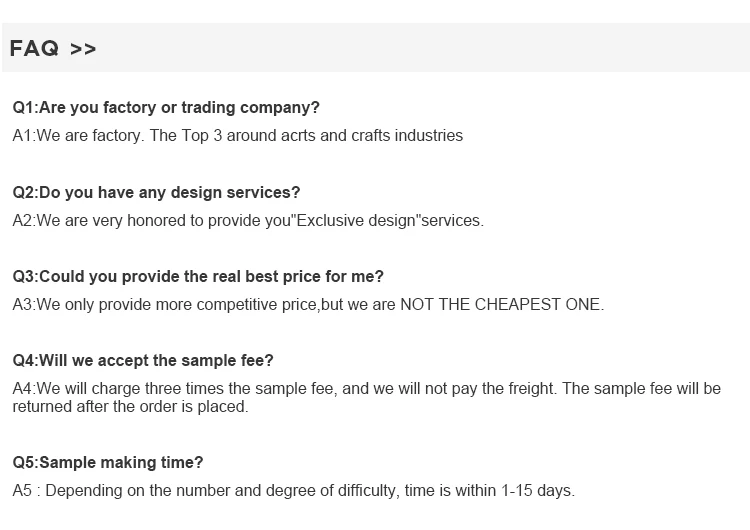Open the Q2 design services question

point(156,192)
